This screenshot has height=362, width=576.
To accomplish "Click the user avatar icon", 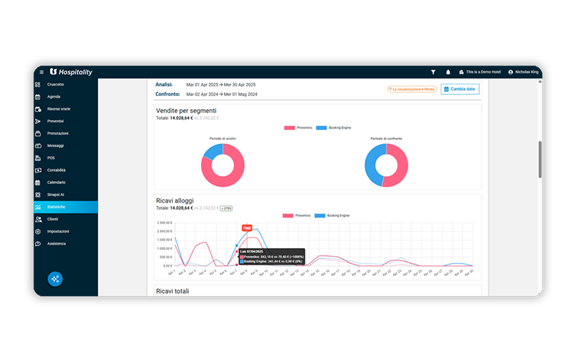I will coord(511,72).
